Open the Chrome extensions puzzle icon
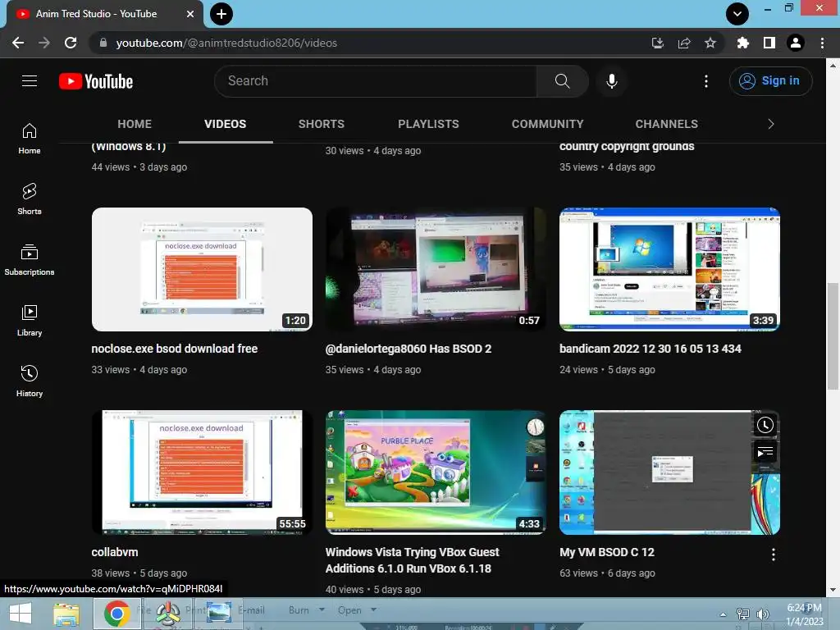The height and width of the screenshot is (630, 840). [x=742, y=43]
